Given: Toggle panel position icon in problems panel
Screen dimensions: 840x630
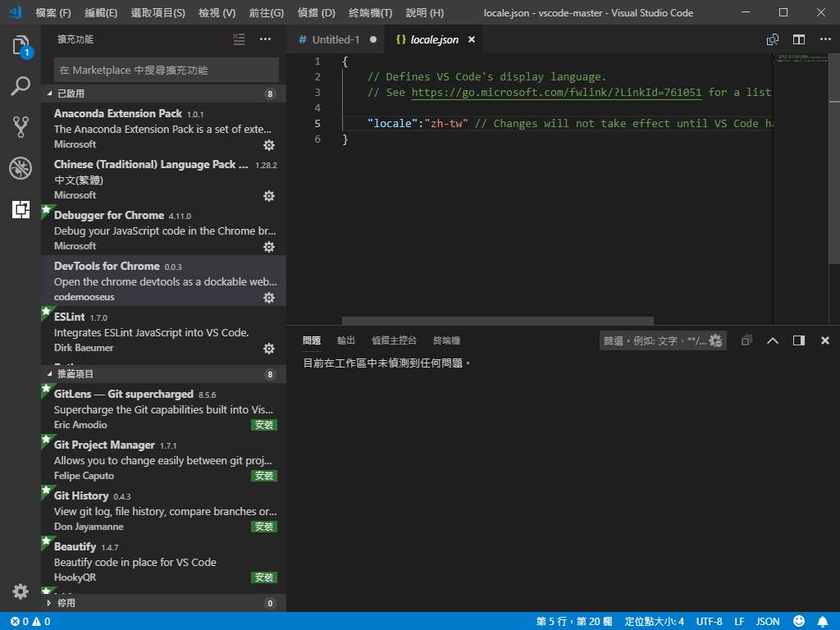Looking at the screenshot, I should 798,340.
